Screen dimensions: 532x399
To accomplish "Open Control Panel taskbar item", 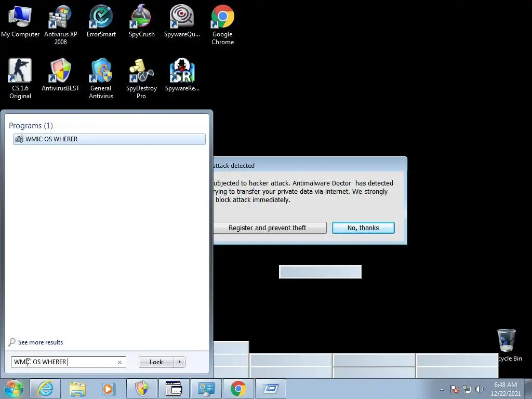I will click(x=206, y=389).
